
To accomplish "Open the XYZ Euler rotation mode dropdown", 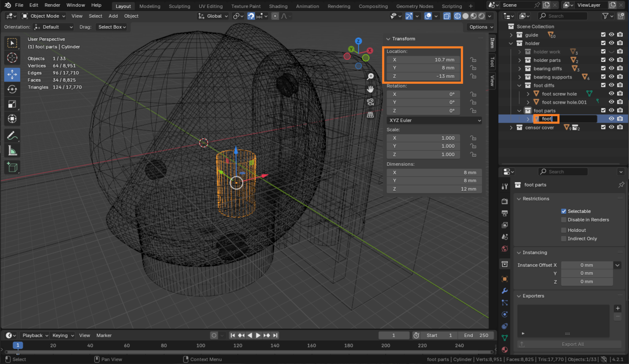I will [x=434, y=120].
